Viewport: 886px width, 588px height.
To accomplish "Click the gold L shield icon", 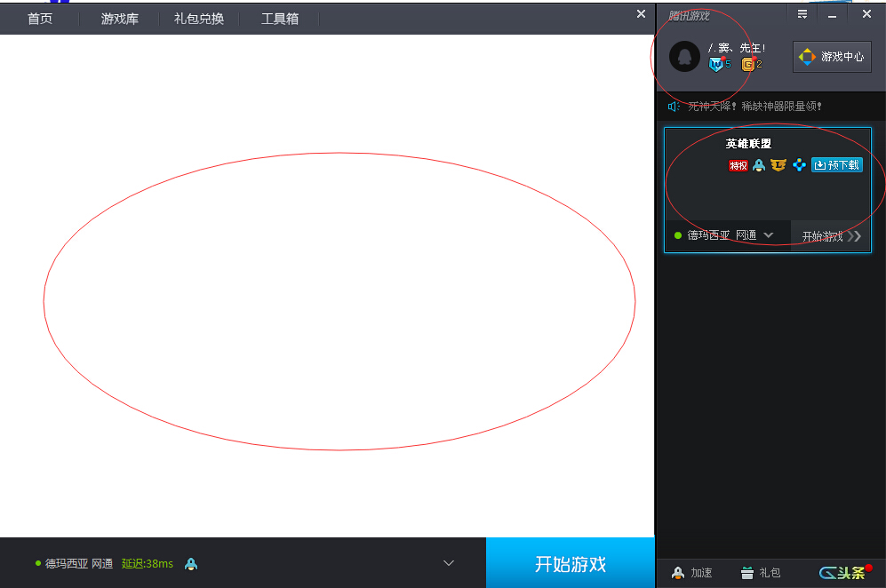I will (x=778, y=165).
